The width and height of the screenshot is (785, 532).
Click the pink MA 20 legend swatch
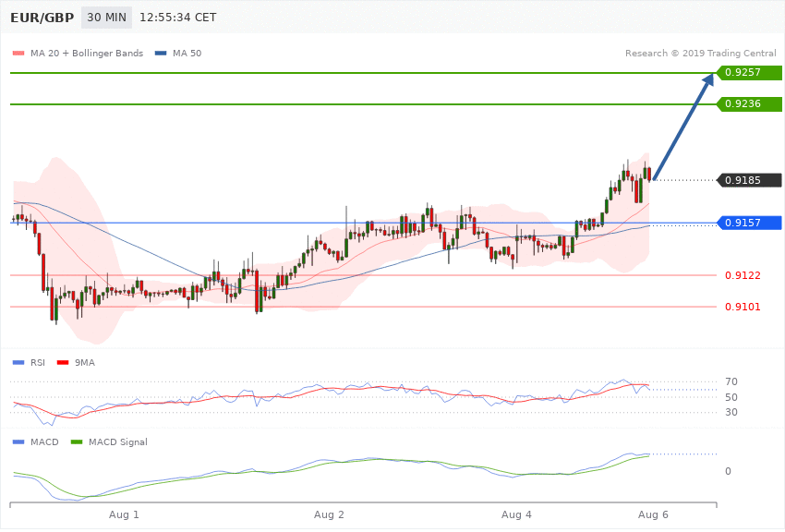tap(18, 53)
